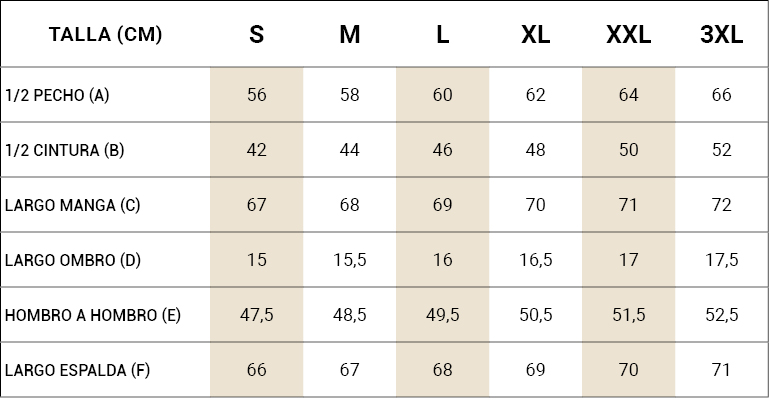Click the back length value 68
770x400 pixels.
(442, 370)
